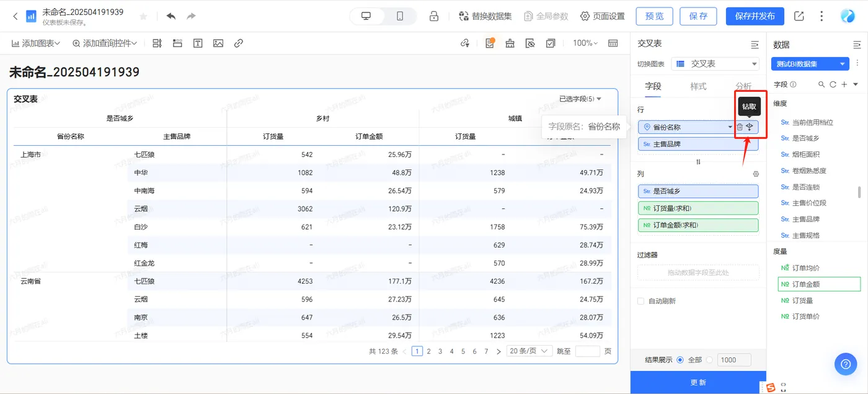The width and height of the screenshot is (868, 394).
Task: Open column settings gear icon
Action: click(755, 174)
